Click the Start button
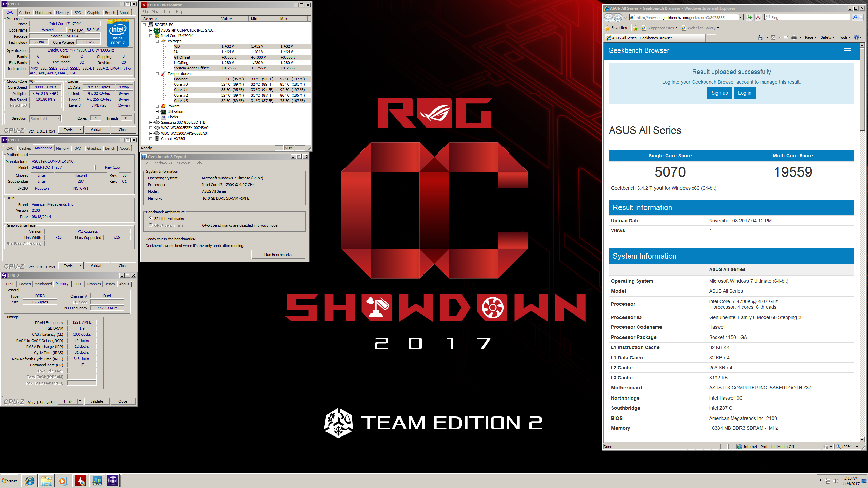The height and width of the screenshot is (488, 868). pos(9,481)
